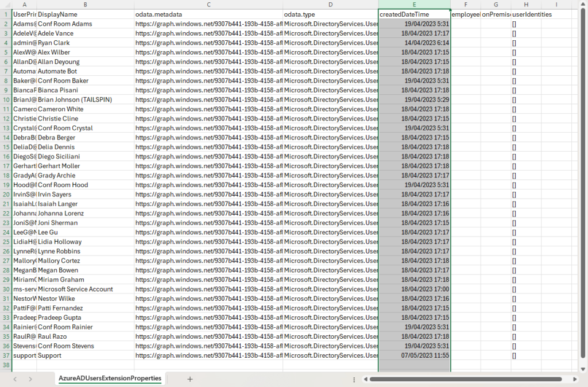This screenshot has width=588, height=387.
Task: Select row 1 header
Action: [x=6, y=14]
